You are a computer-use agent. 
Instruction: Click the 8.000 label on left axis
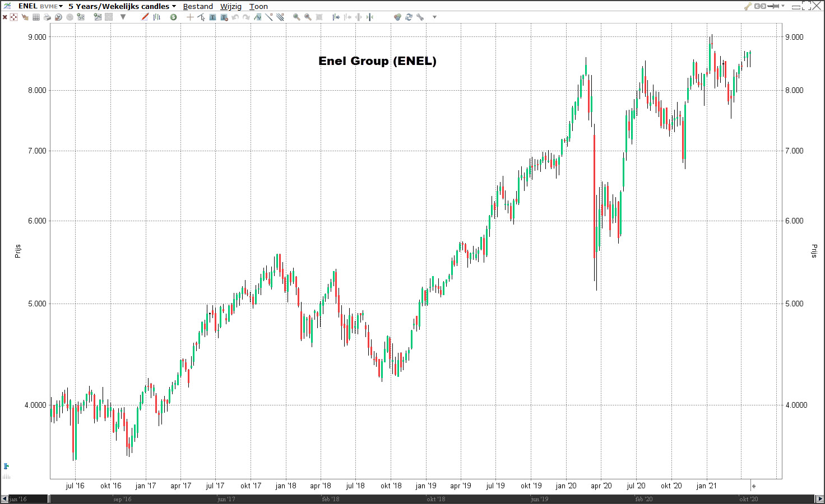pyautogui.click(x=37, y=90)
